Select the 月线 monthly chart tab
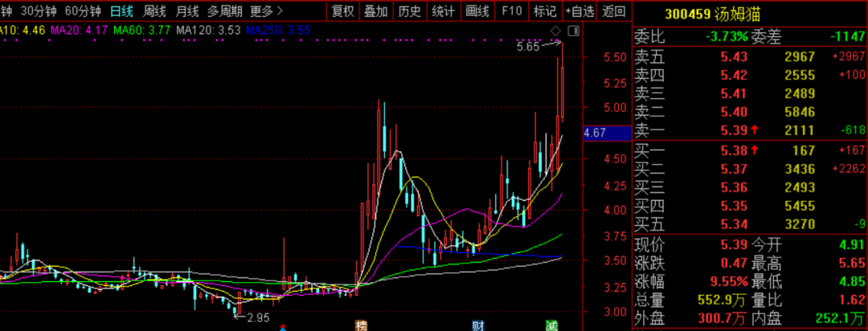This screenshot has height=331, width=868. (187, 10)
